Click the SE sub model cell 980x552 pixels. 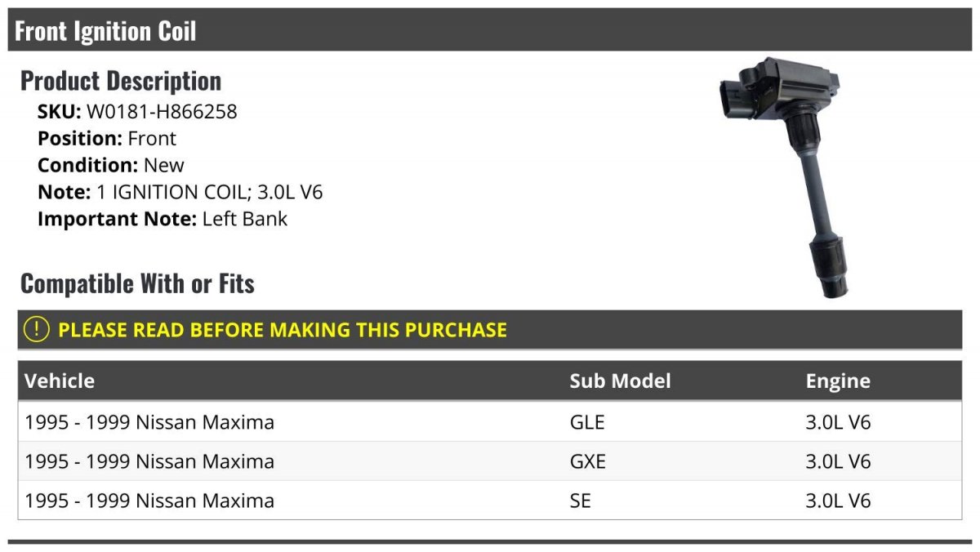tap(580, 501)
